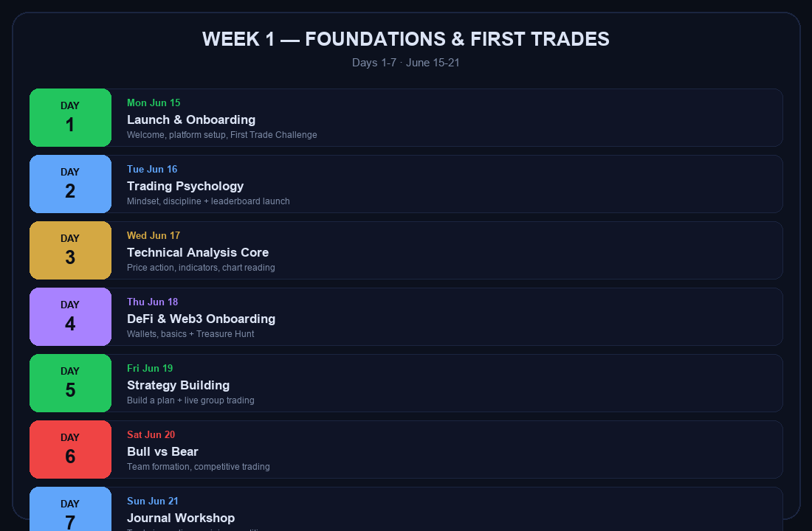Click the Days 1-7 June 15-21 subtitle
812x531 pixels.
pyautogui.click(x=406, y=63)
